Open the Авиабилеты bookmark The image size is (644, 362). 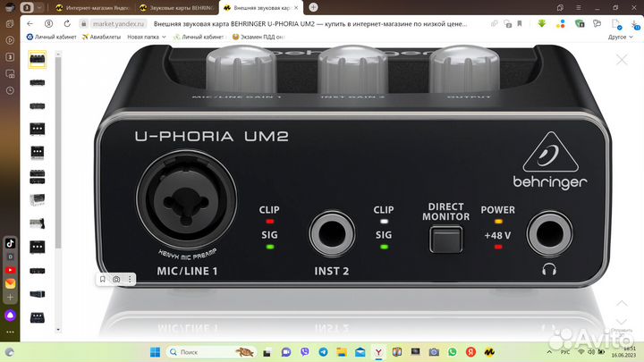[x=101, y=37]
